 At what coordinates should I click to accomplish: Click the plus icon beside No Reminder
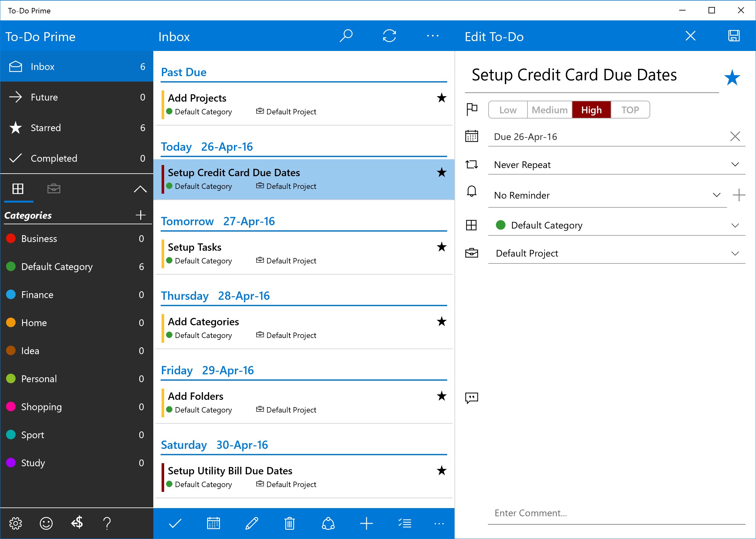[738, 195]
